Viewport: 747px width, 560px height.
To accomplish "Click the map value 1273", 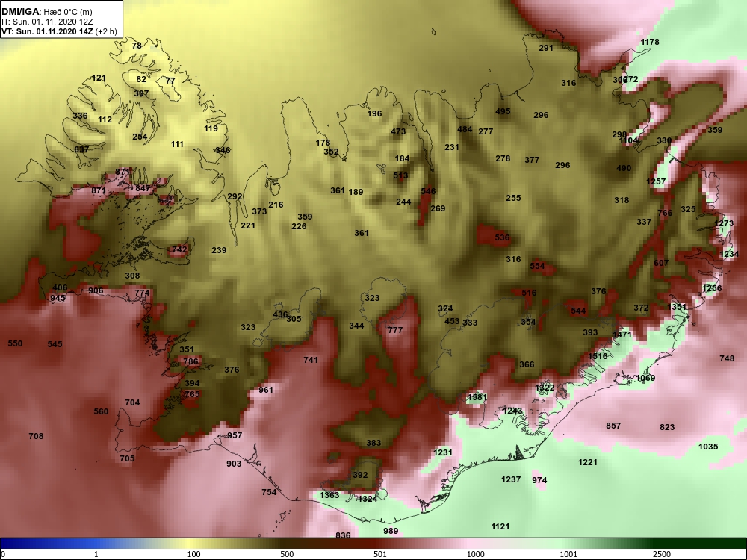I will coord(724,223).
